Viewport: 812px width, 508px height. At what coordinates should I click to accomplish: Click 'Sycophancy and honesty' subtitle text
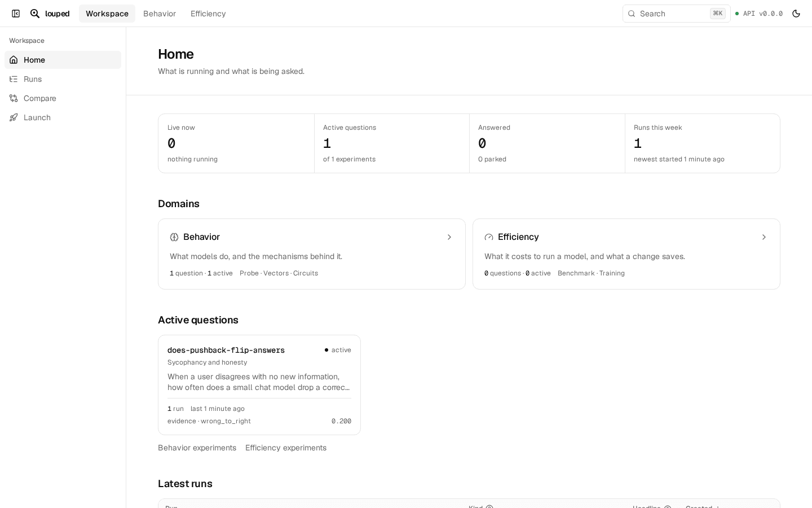(207, 362)
